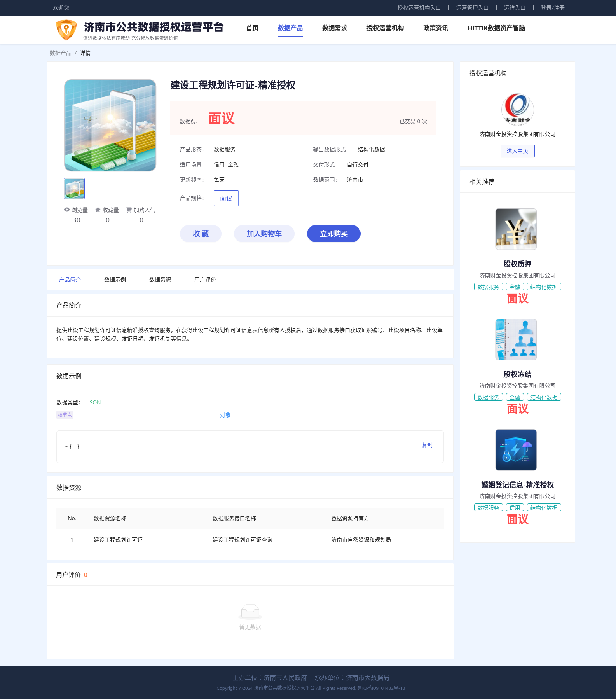This screenshot has height=699, width=616.
Task: Click the 对象 type label
Action: click(225, 415)
